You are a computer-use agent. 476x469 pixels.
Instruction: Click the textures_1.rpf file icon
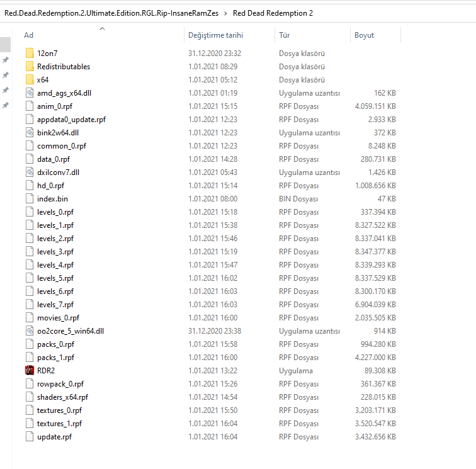point(30,424)
